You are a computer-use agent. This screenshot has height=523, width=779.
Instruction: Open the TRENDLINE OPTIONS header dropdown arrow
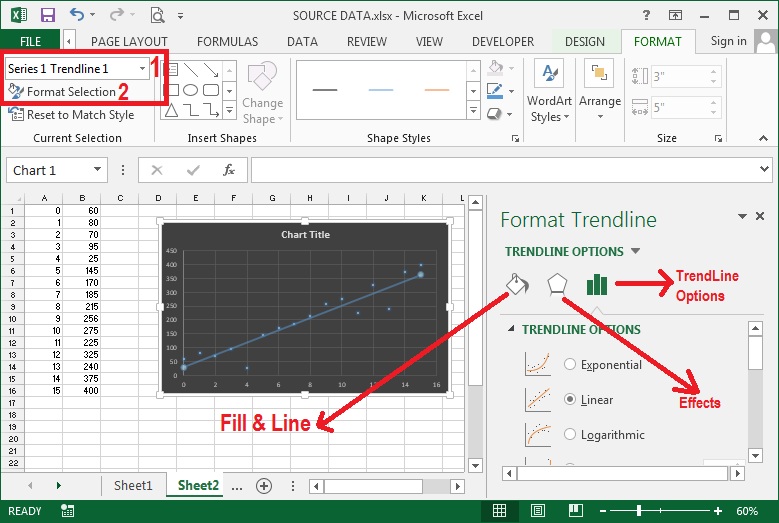635,251
